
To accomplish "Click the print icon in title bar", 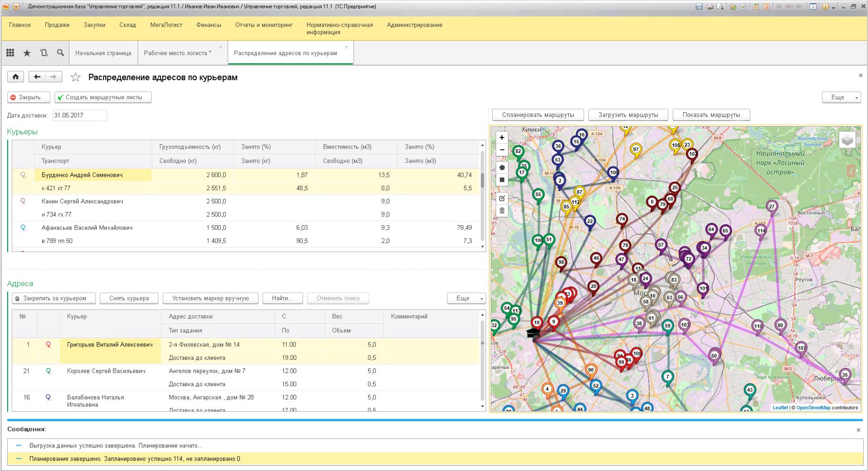I will coord(710,7).
